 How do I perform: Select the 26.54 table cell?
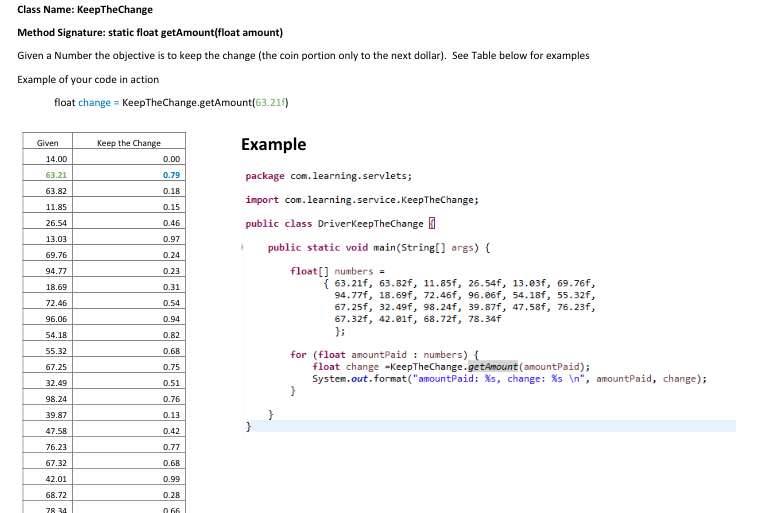pos(48,223)
